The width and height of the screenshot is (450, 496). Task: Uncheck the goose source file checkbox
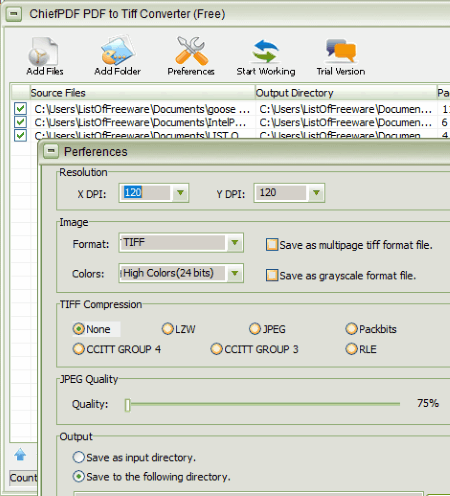[20, 109]
